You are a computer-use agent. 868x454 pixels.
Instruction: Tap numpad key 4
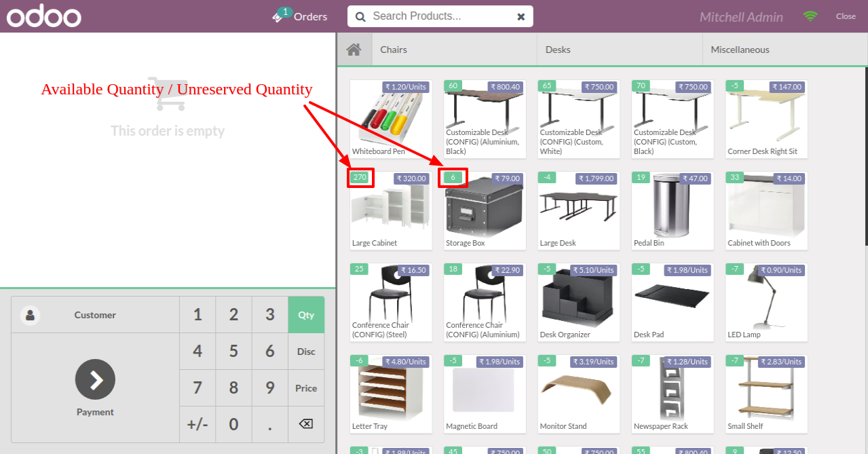coord(197,352)
